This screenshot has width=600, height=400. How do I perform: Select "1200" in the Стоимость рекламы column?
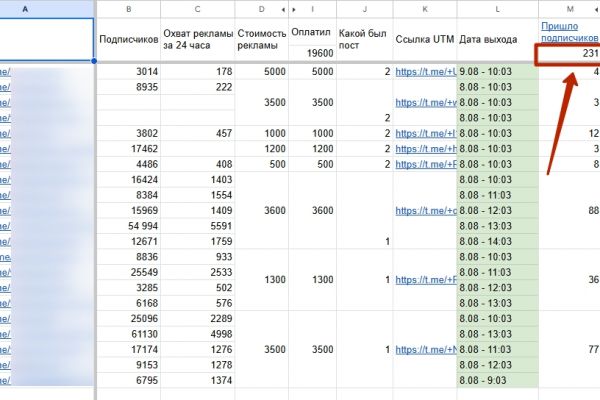262,149
